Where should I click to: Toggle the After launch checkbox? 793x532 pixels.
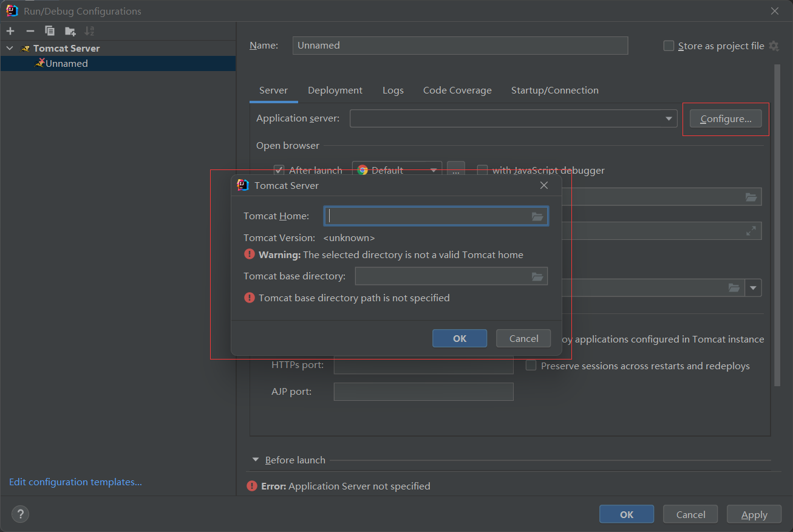click(x=279, y=170)
